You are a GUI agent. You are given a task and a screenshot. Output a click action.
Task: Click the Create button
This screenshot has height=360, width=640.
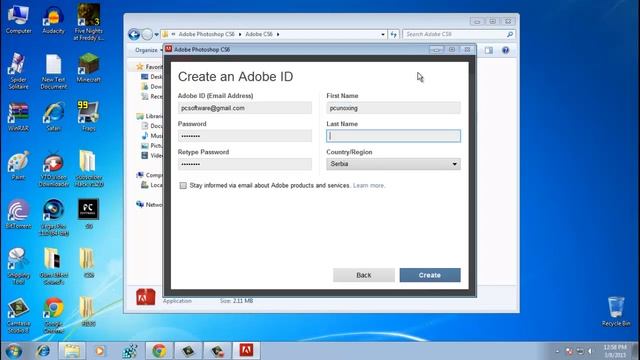pos(430,275)
